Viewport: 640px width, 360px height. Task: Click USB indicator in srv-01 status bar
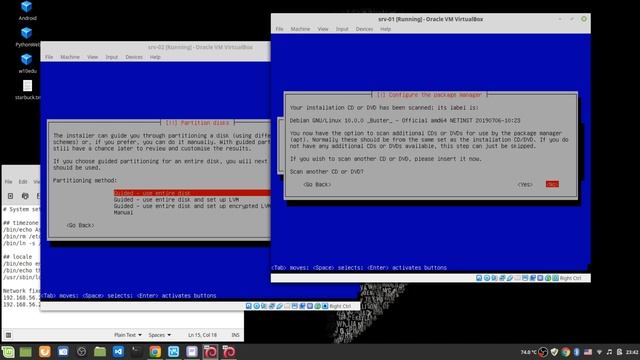tap(510, 278)
